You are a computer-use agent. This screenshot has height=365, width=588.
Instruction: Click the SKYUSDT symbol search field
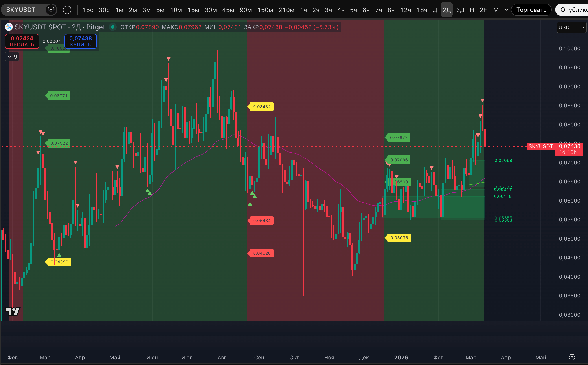[21, 10]
